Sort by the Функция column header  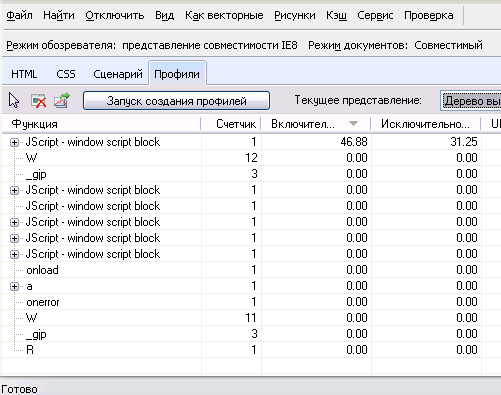coord(101,124)
